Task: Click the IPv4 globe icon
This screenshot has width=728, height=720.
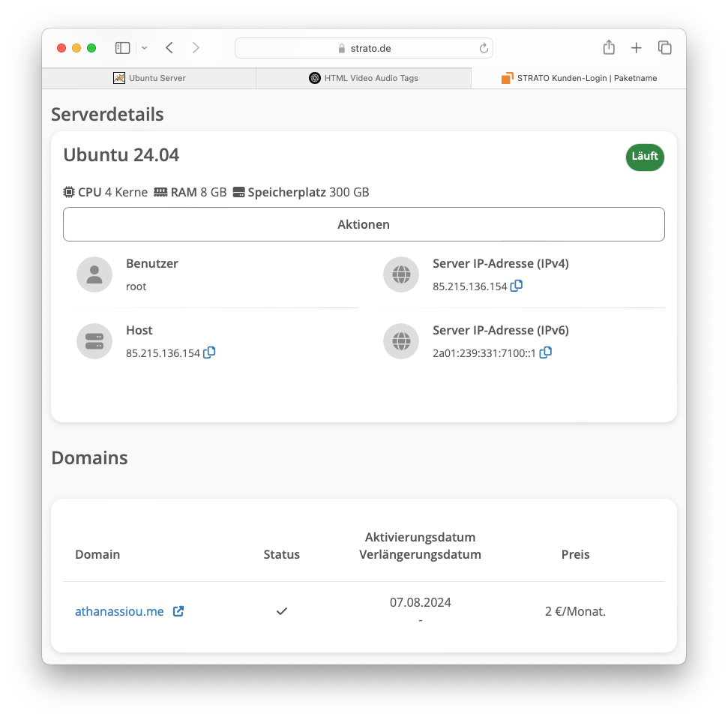Action: pyautogui.click(x=401, y=274)
